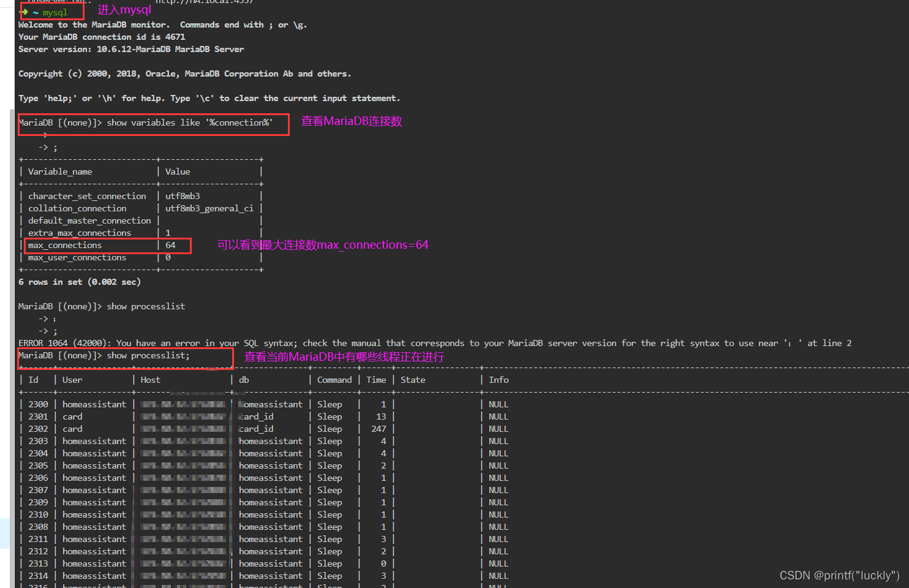Click the "Type 'help;' or '\h'" line
The height and width of the screenshot is (588, 909).
pos(209,98)
